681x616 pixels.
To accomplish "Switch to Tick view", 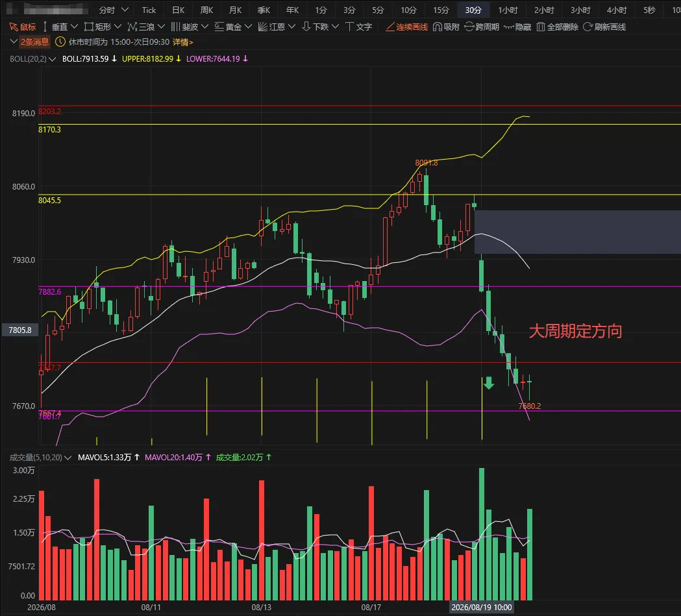I will pyautogui.click(x=149, y=10).
